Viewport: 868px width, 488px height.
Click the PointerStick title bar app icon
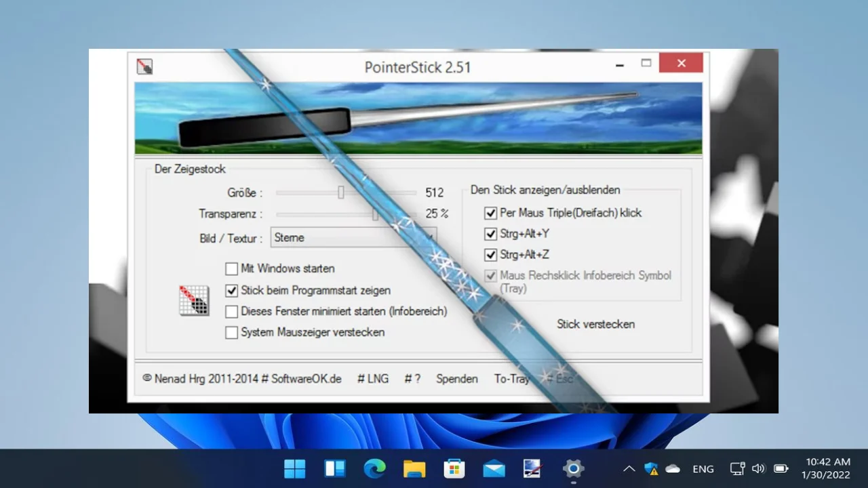(144, 66)
